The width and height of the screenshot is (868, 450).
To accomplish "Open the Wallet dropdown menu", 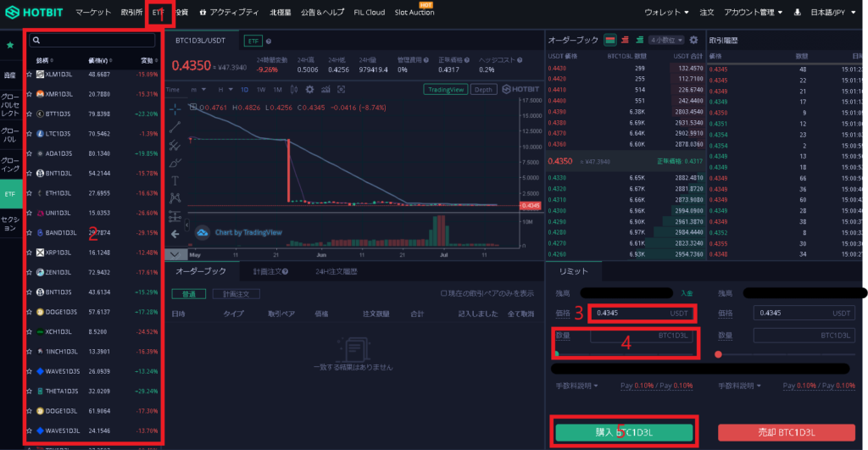I will pyautogui.click(x=666, y=12).
